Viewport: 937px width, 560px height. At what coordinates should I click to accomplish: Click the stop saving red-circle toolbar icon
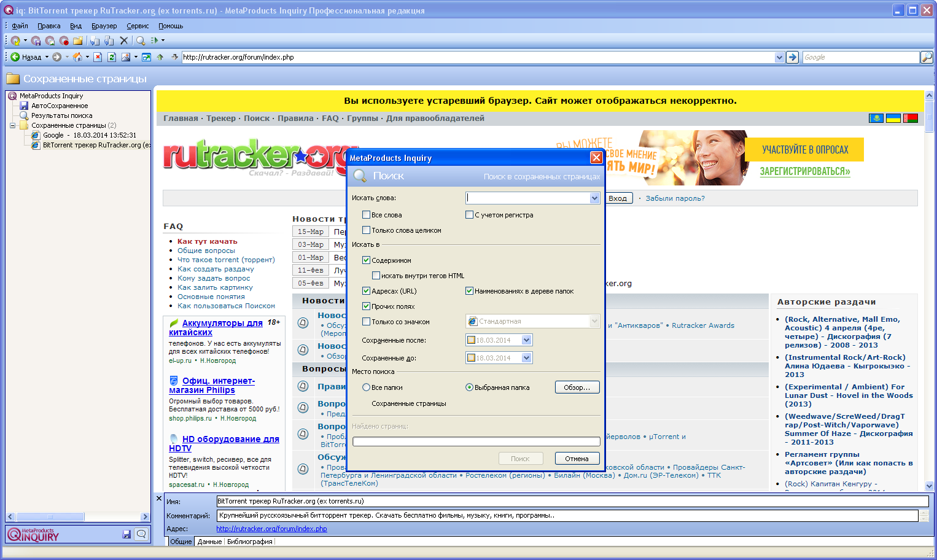click(x=64, y=41)
